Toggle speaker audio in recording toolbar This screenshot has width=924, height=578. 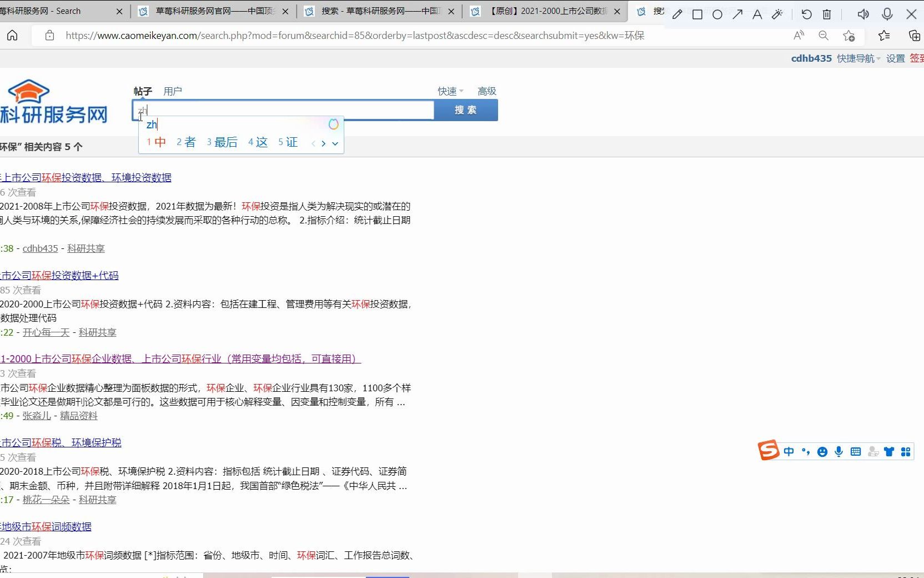[863, 14]
